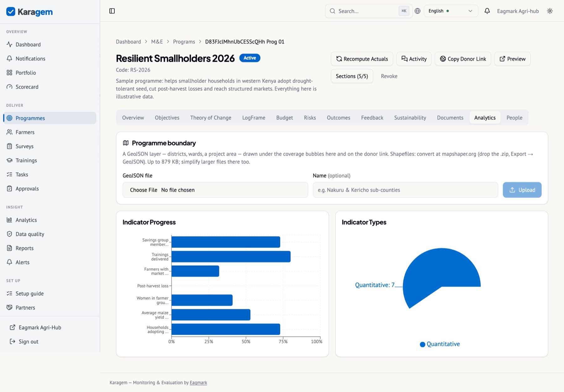Open Notifications in sidebar
This screenshot has width=564, height=392.
point(50,59)
